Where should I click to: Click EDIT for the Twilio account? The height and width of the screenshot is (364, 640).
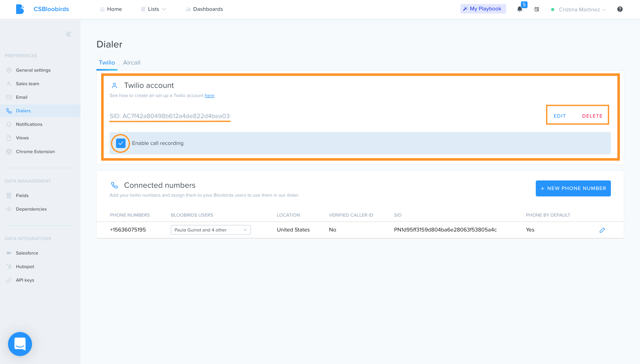click(x=560, y=116)
